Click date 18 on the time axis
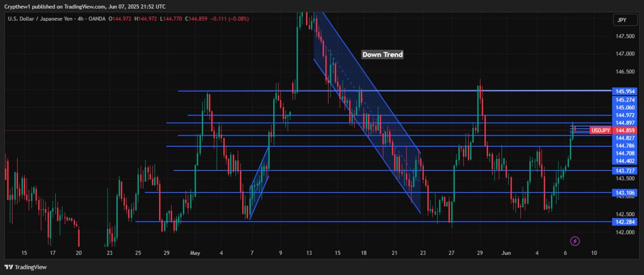The height and width of the screenshot is (275, 644). [x=363, y=252]
